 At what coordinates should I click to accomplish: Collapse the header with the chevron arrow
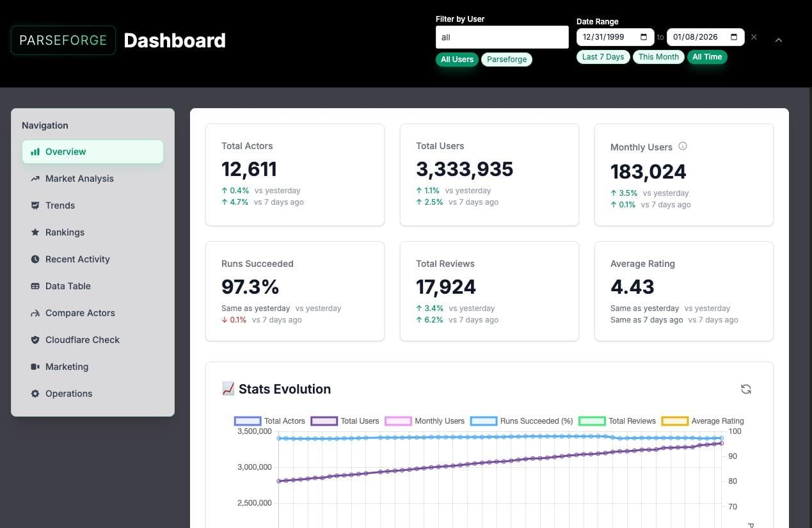click(x=779, y=40)
